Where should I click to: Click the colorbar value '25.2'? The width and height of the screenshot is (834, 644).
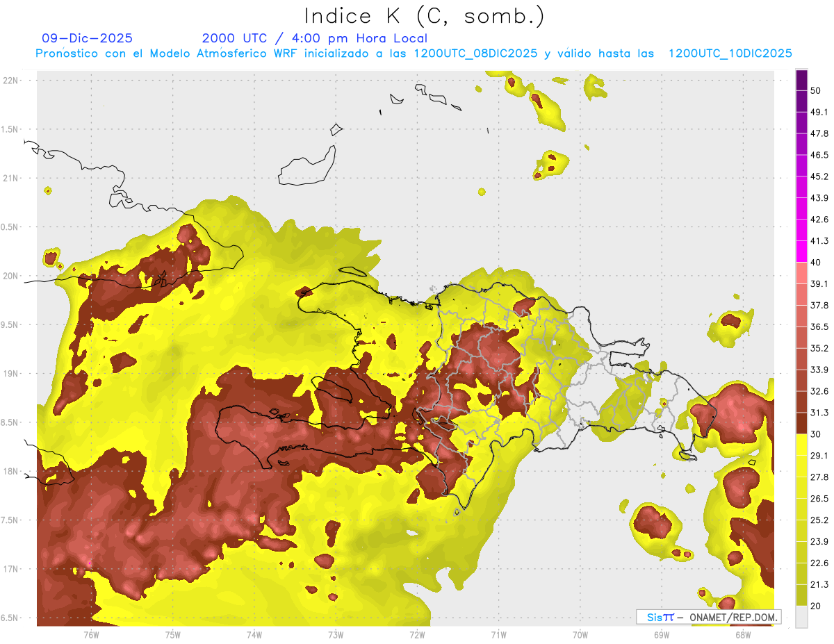(819, 520)
